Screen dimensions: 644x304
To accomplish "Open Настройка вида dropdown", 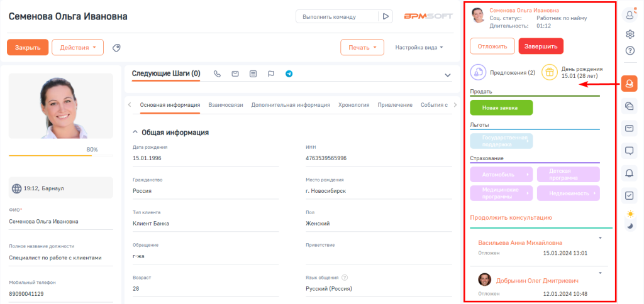I will [x=419, y=47].
